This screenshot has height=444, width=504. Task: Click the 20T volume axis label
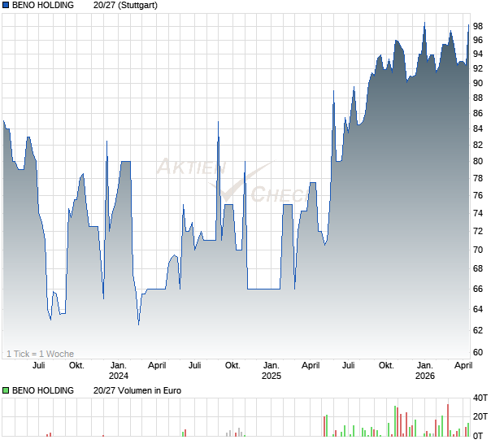(x=480, y=416)
